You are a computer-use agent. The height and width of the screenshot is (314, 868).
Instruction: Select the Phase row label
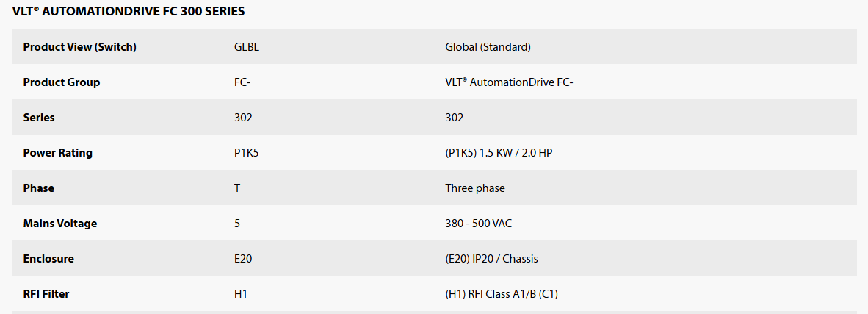click(39, 188)
